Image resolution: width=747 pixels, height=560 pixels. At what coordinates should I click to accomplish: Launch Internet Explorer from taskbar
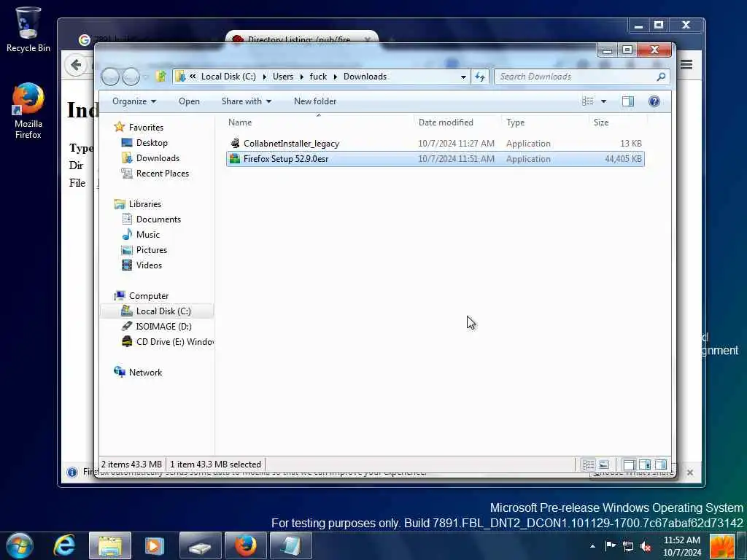pyautogui.click(x=64, y=545)
